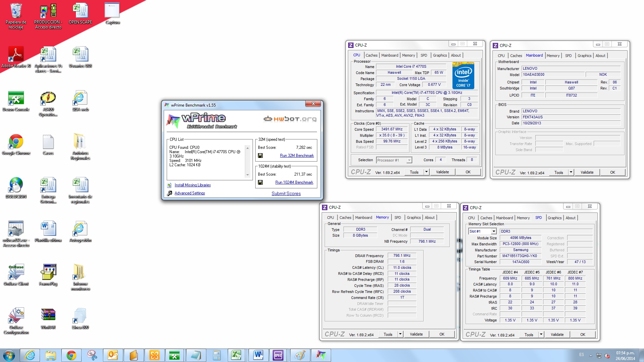Open the OPEN SCAPE desktop spreadsheet
644x362 pixels.
pos(80,14)
